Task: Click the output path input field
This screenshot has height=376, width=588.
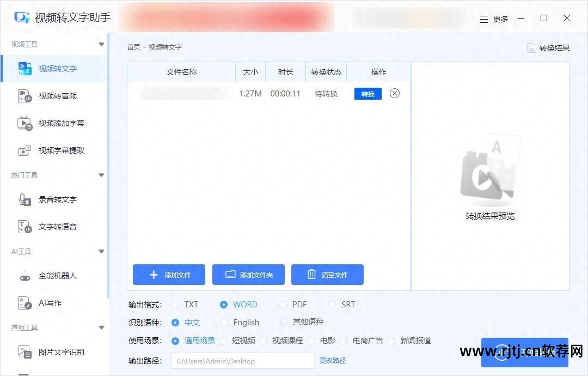Action: (242, 361)
